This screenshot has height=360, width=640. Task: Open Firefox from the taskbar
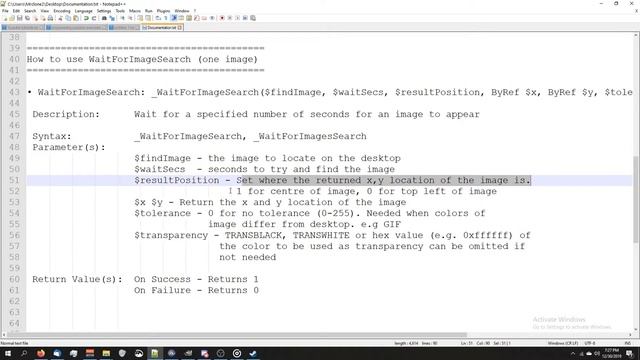coord(41,353)
